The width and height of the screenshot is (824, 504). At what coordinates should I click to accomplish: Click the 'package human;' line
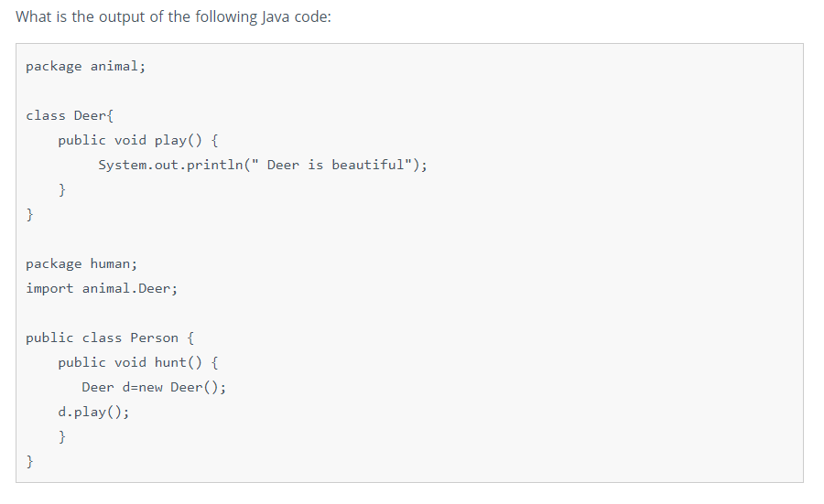click(81, 263)
